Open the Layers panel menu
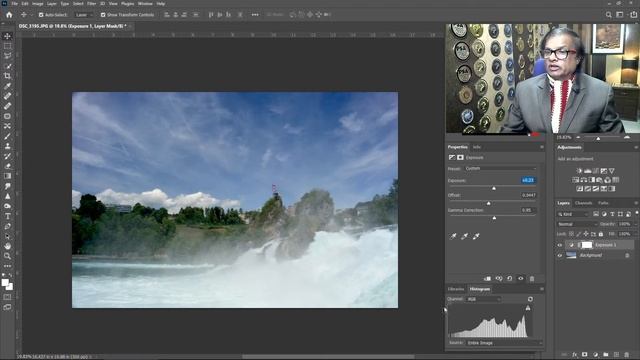This screenshot has width=640, height=360. pyautogui.click(x=636, y=203)
